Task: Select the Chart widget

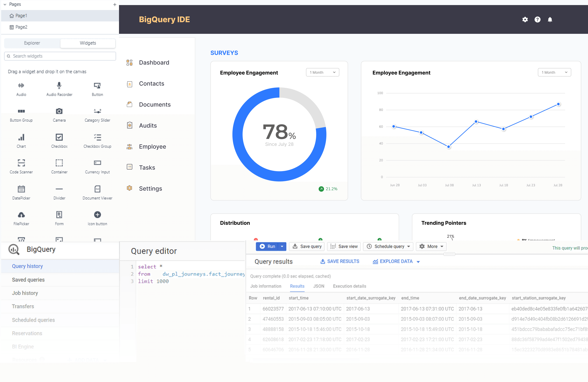Action: pos(21,140)
